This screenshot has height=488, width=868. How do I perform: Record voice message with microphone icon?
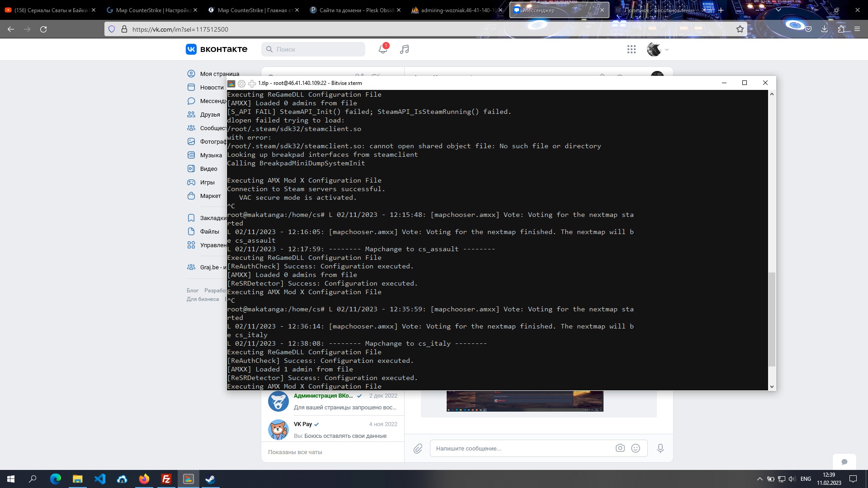(660, 448)
